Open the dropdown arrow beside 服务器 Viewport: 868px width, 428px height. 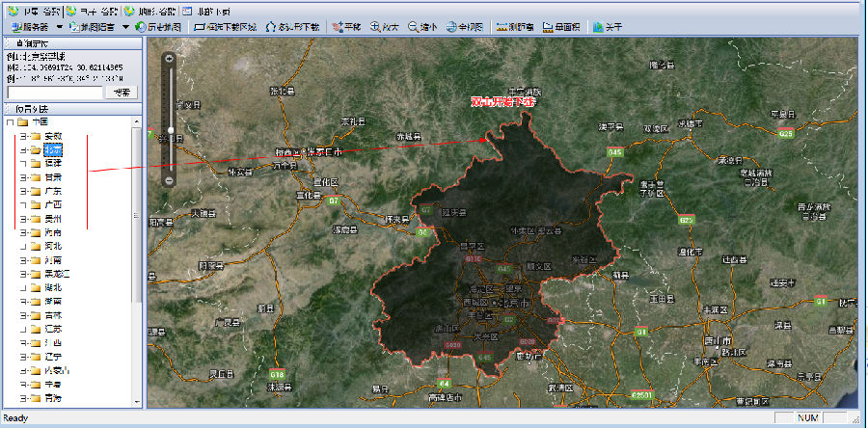click(59, 26)
